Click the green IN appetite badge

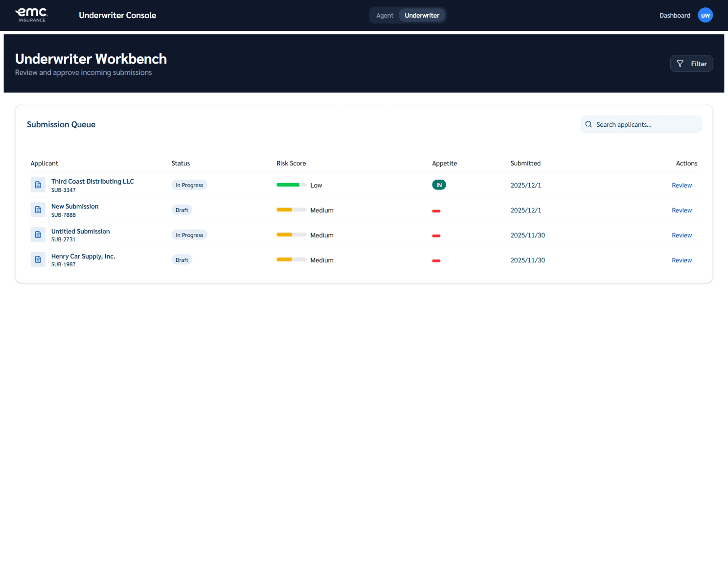point(439,185)
